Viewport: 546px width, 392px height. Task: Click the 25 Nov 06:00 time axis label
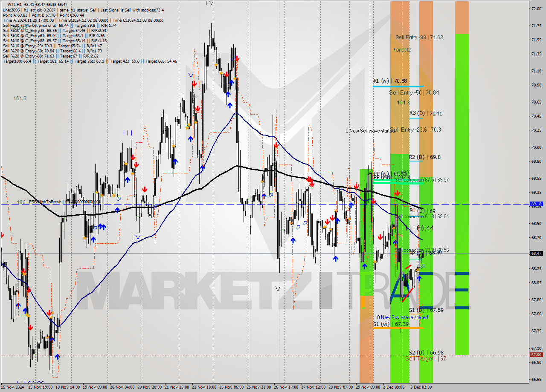pos(232,387)
